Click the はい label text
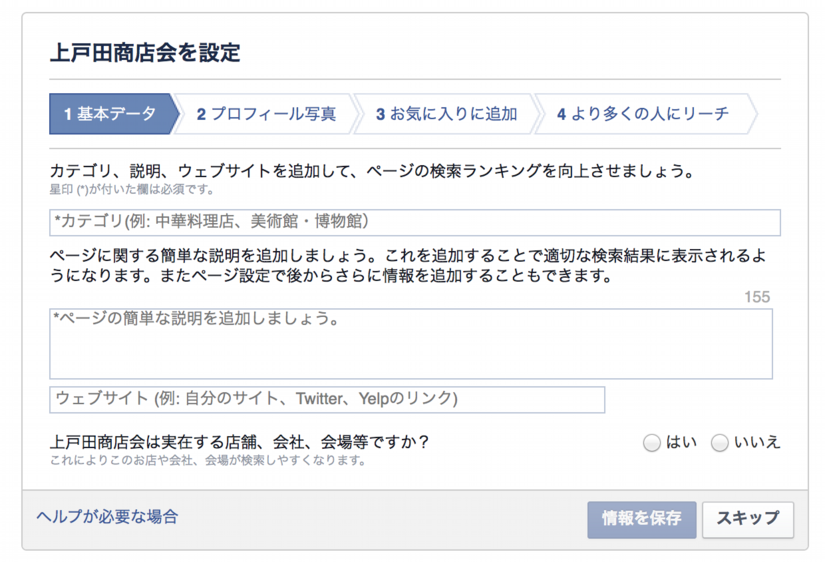Viewport: 825px width, 562px height. point(681,442)
